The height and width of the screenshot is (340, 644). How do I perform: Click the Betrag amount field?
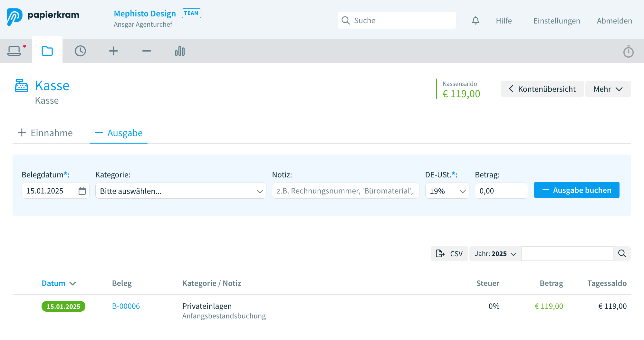point(501,191)
